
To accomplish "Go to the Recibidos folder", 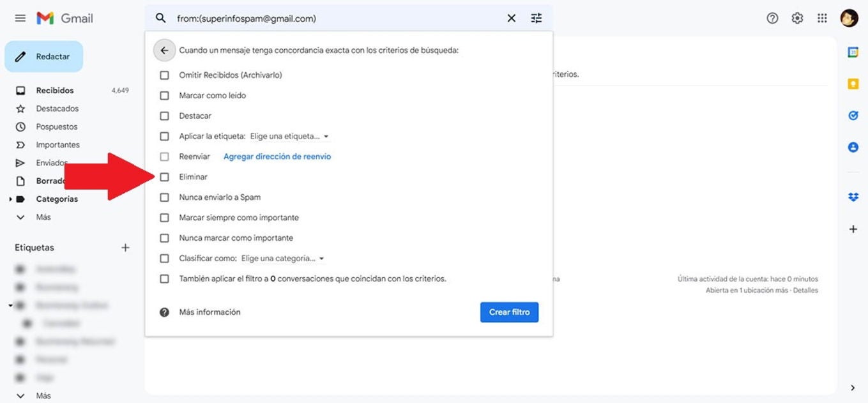I will point(55,91).
